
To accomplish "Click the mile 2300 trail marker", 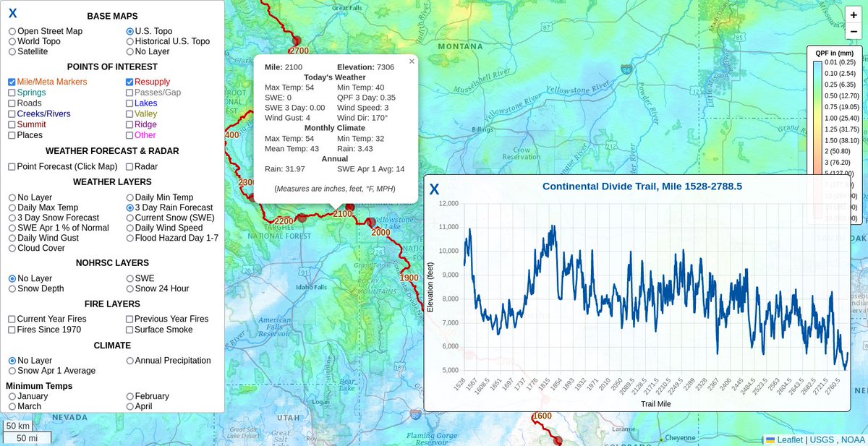I will click(x=247, y=182).
